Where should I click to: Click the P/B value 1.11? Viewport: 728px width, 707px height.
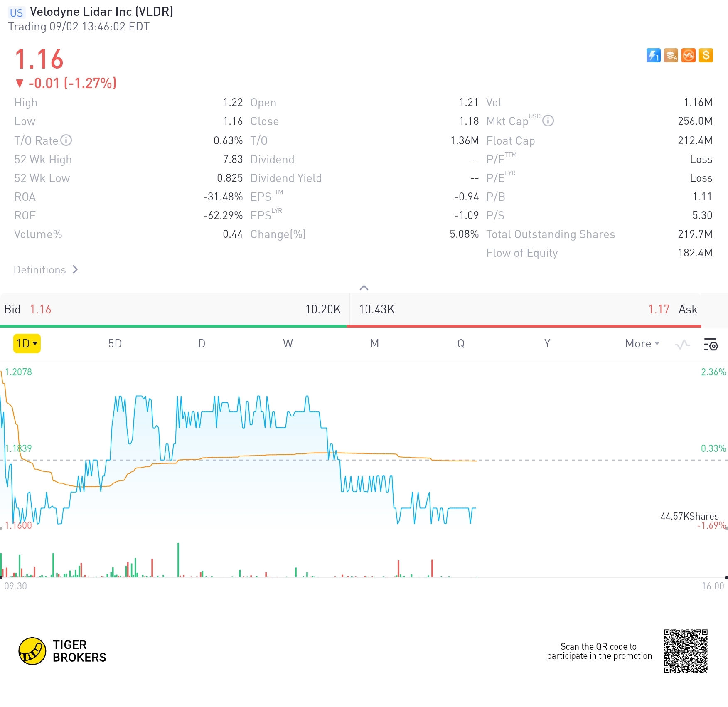tap(702, 197)
